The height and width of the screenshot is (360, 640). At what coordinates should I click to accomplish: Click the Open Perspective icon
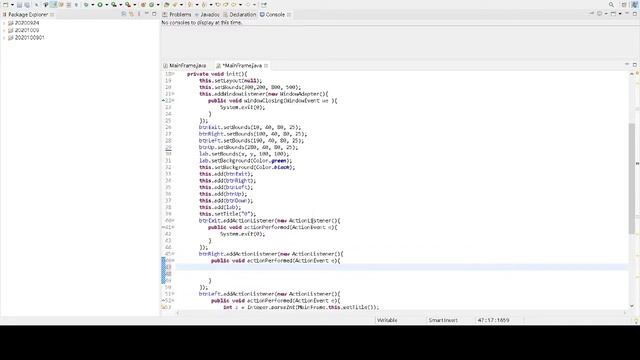click(x=624, y=4)
